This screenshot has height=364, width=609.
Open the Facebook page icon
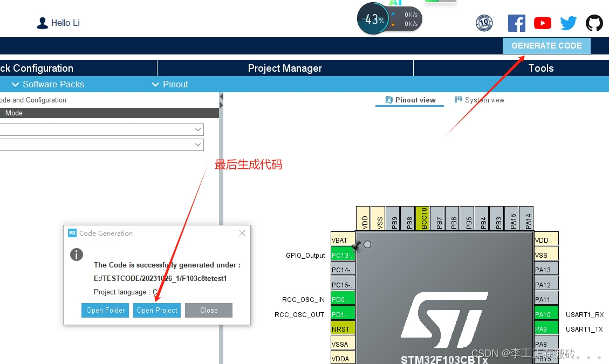point(516,23)
